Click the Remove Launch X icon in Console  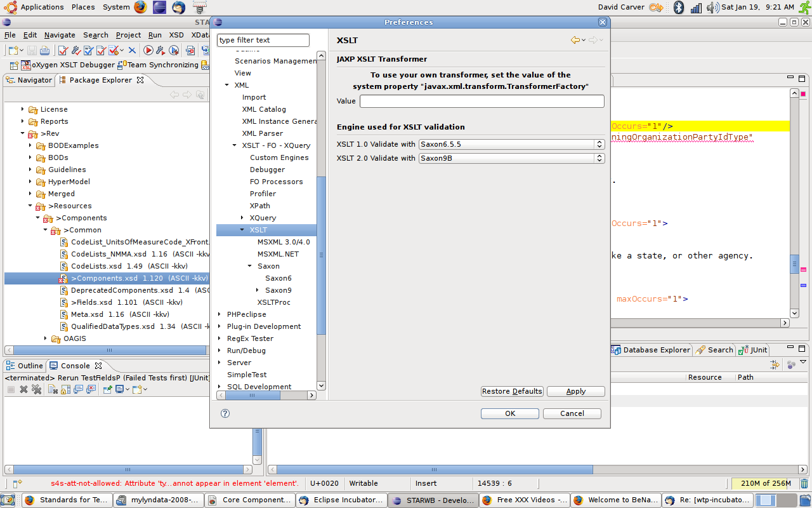[x=23, y=389]
